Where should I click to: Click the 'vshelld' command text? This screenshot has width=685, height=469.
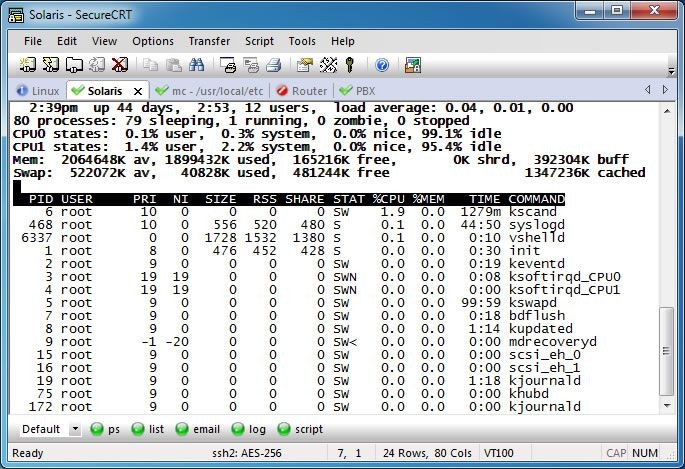click(x=536, y=238)
